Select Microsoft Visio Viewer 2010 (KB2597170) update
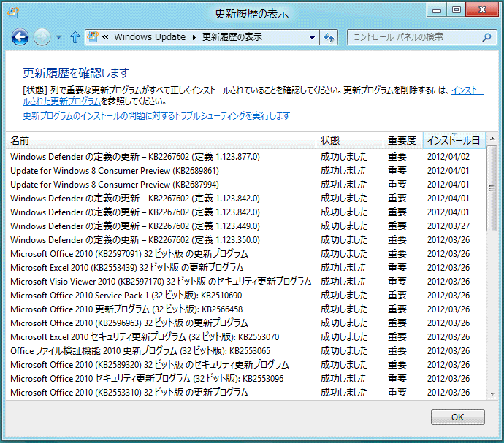 click(x=245, y=282)
